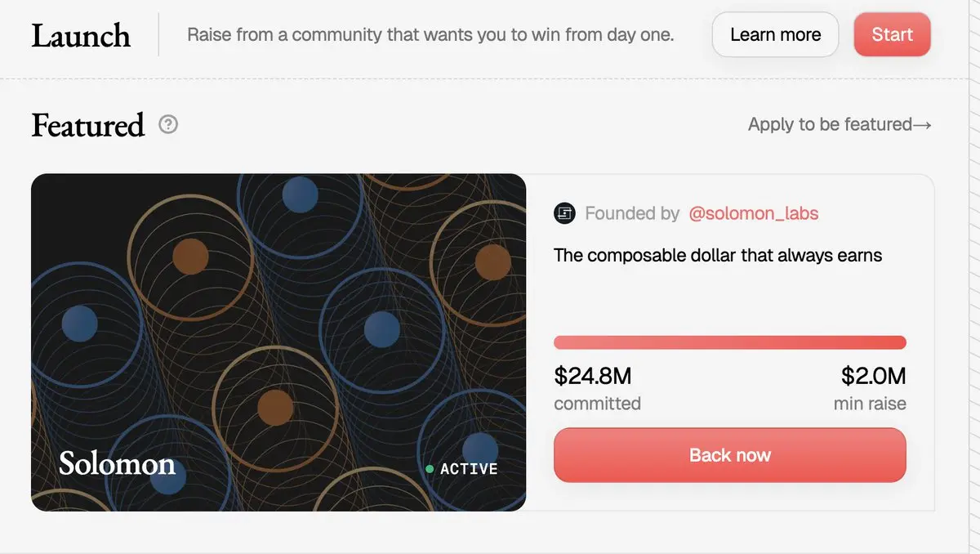Screen dimensions: 980x554
Task: Click the Solomon title on the card
Action: 117,464
